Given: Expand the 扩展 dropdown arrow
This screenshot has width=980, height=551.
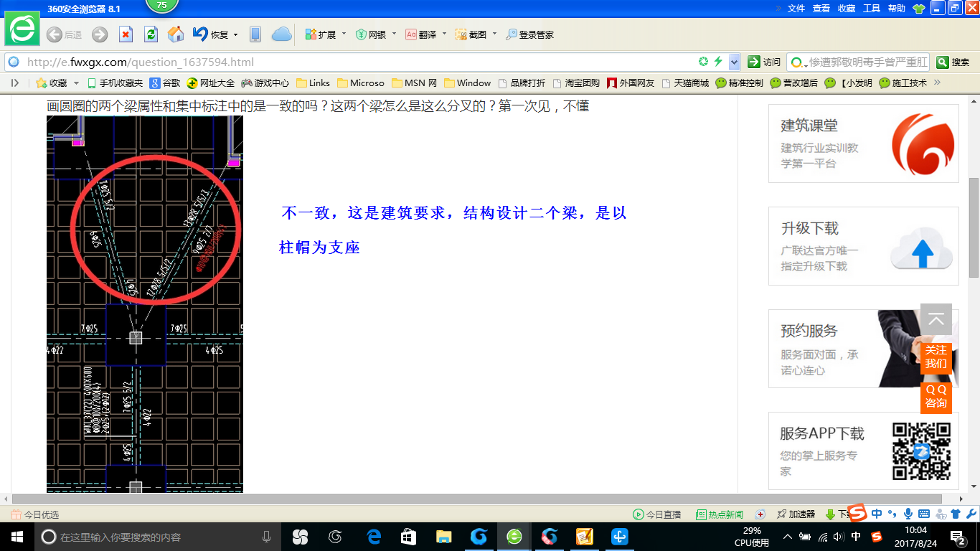Looking at the screenshot, I should tap(344, 34).
